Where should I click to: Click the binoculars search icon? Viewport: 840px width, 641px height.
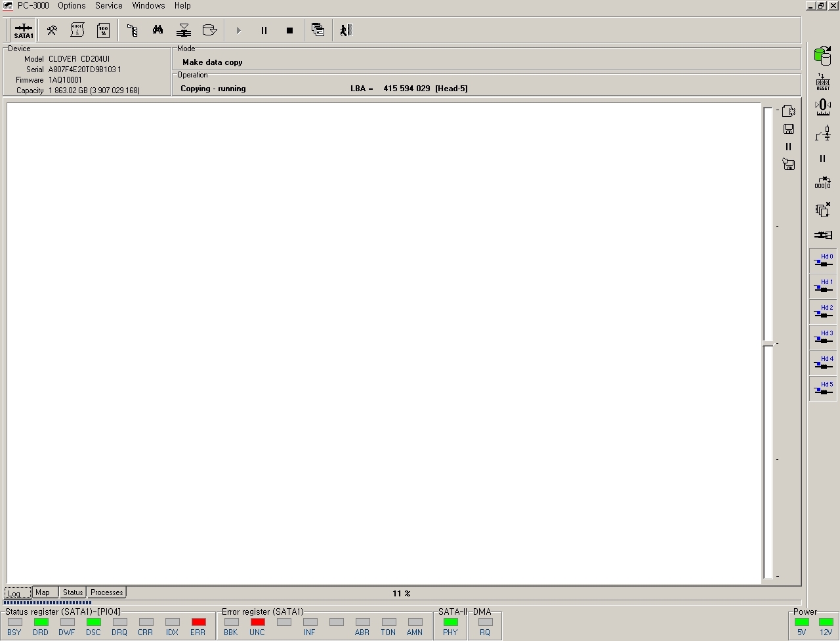158,30
